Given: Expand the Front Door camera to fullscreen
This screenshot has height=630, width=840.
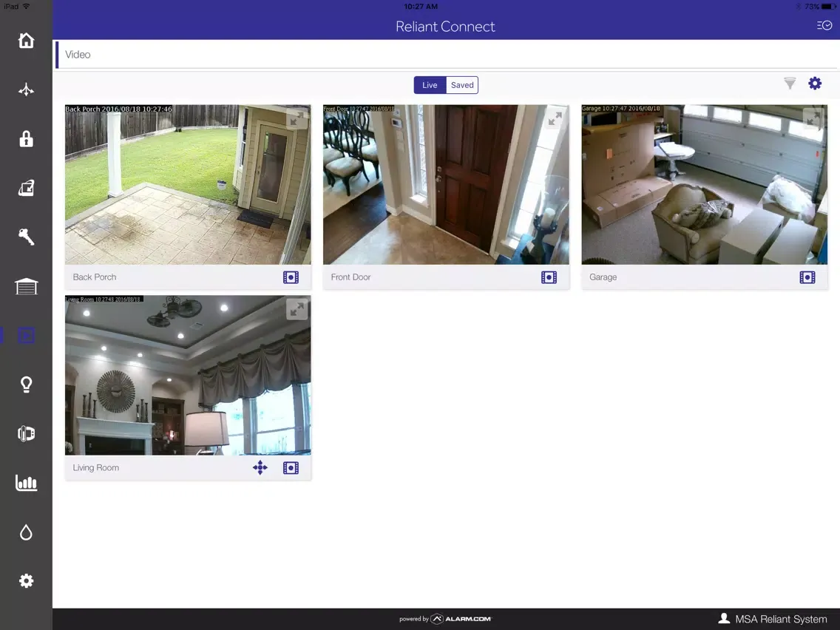Looking at the screenshot, I should pyautogui.click(x=555, y=118).
